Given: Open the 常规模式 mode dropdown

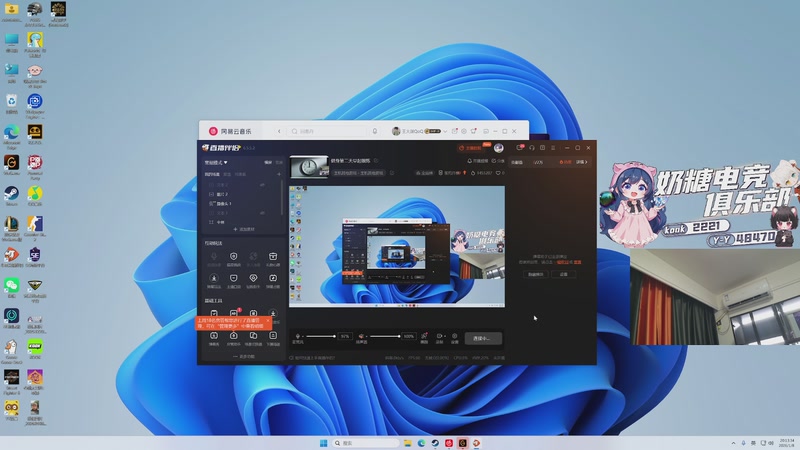Looking at the screenshot, I should 216,162.
